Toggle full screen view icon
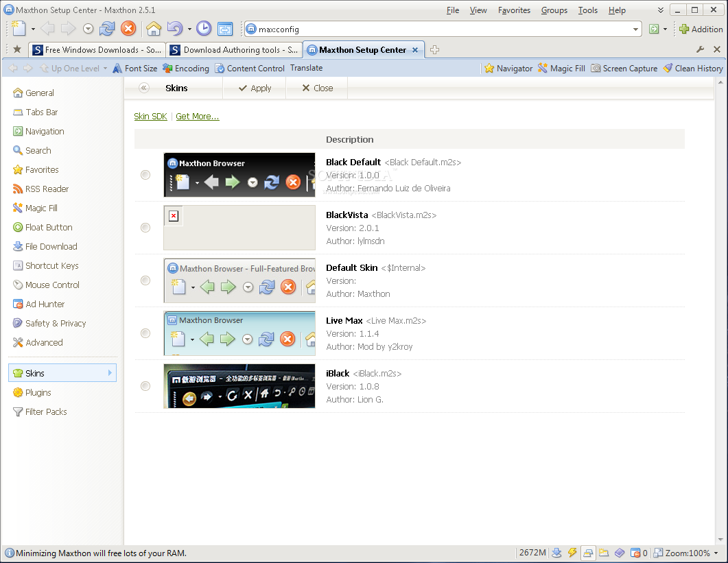Viewport: 728px width, 563px height. click(x=225, y=29)
